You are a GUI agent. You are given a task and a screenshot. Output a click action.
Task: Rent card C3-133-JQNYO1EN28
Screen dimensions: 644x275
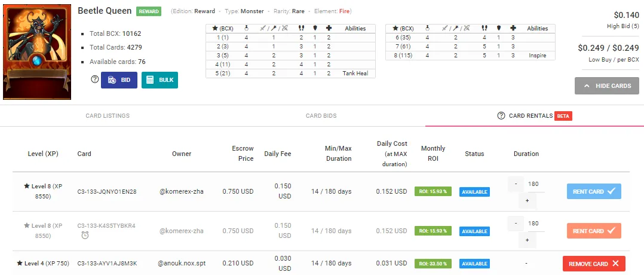pyautogui.click(x=594, y=191)
